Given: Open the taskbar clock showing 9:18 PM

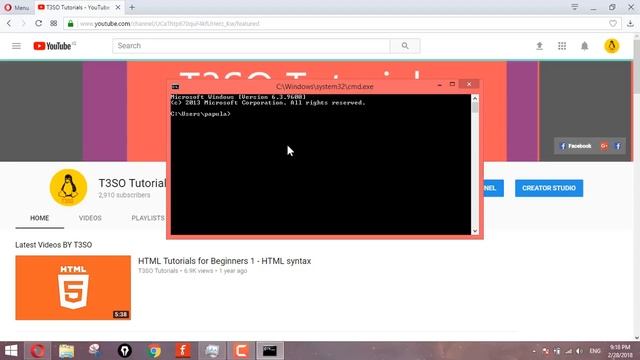Looking at the screenshot, I should (620, 351).
